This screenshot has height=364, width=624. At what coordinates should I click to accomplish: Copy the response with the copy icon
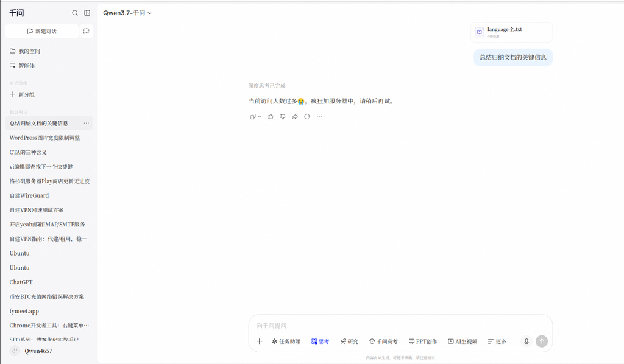pos(253,117)
